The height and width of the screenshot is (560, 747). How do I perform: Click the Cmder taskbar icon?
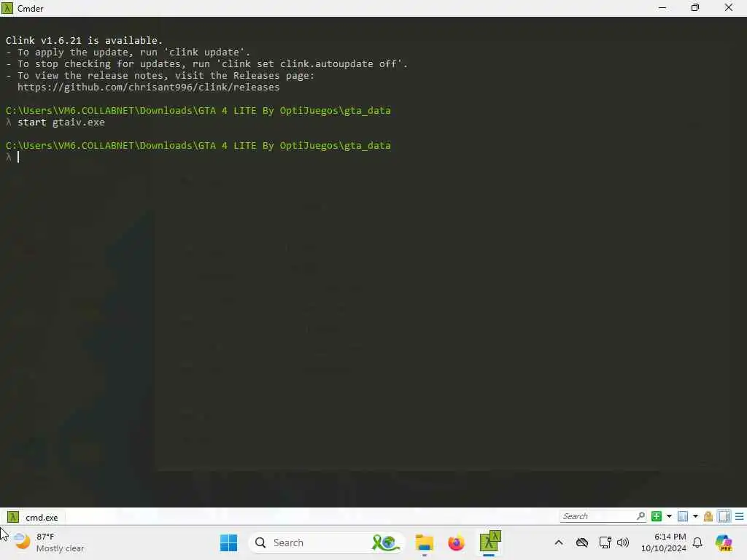tap(489, 542)
